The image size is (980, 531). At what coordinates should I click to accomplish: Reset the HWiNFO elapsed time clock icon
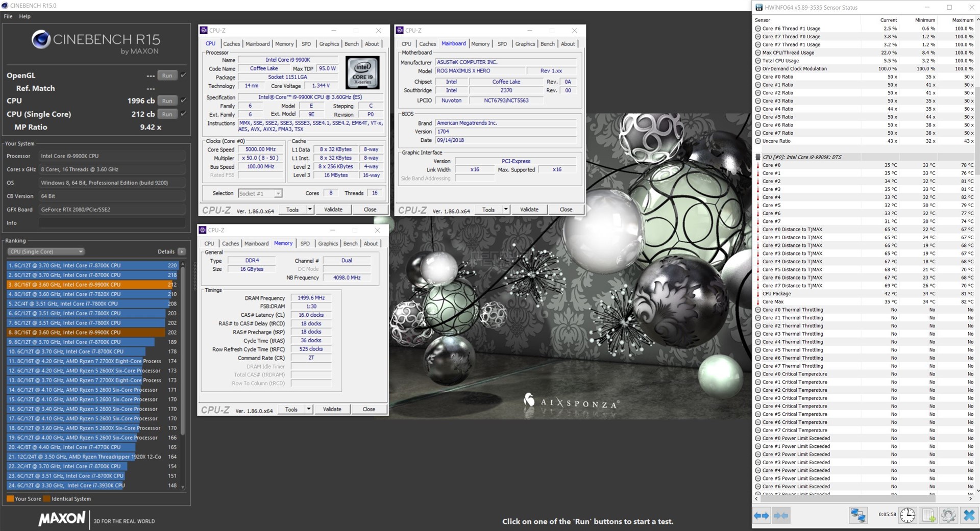[908, 515]
